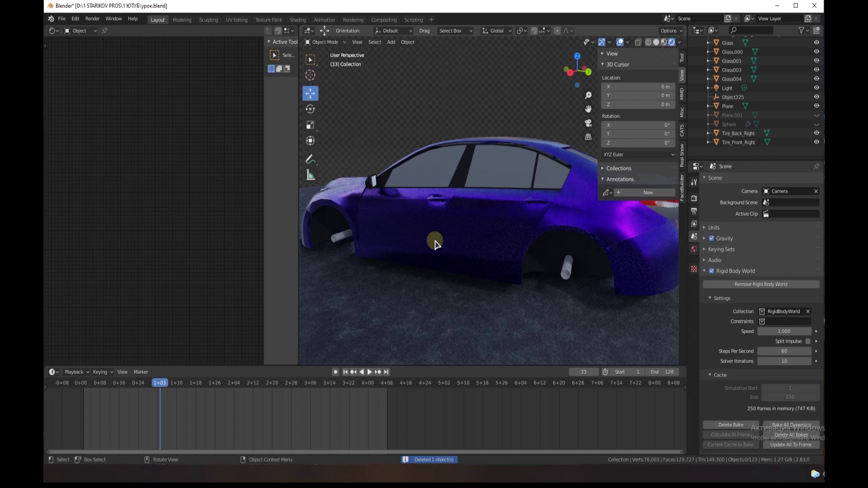Click the camera view icon in viewport
868x488 pixels.
coord(588,123)
